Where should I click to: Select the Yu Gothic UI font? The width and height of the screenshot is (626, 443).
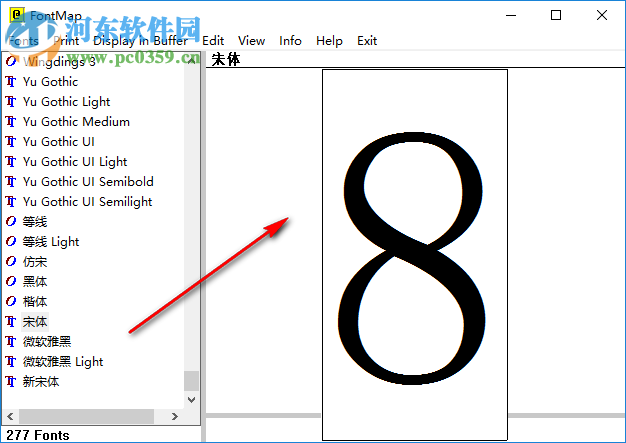point(59,141)
